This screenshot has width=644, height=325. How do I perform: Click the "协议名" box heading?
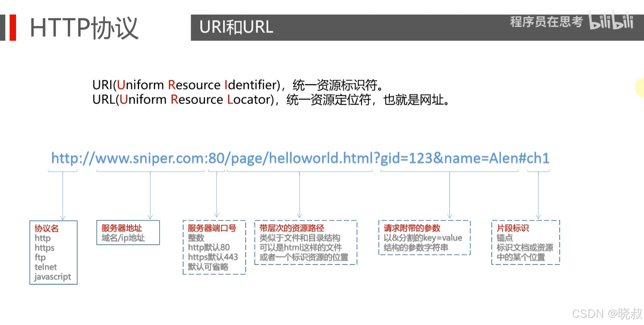(47, 228)
